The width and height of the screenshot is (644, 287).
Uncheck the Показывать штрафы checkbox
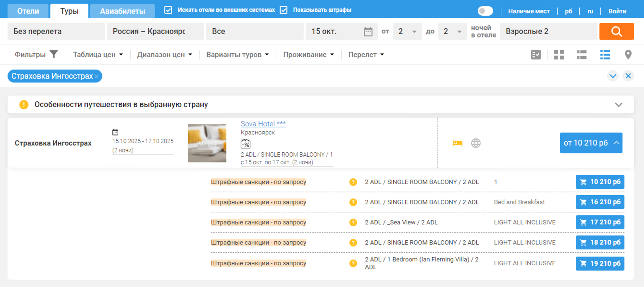[x=284, y=10]
